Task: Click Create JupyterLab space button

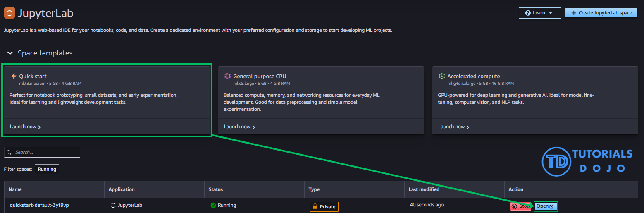Action: 601,13
